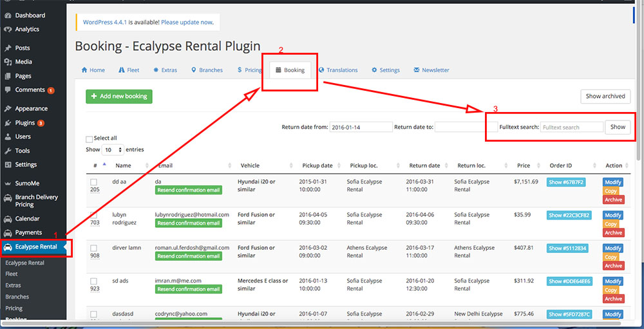Image resolution: width=644 pixels, height=329 pixels.
Task: Open Extras submenu item in sidebar
Action: (x=13, y=285)
